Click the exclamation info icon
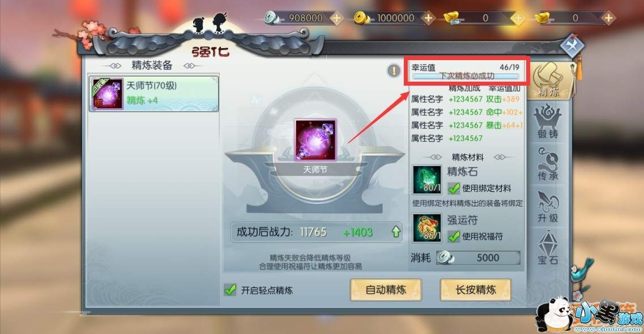Viewport: 644px width, 334px height. (x=394, y=71)
